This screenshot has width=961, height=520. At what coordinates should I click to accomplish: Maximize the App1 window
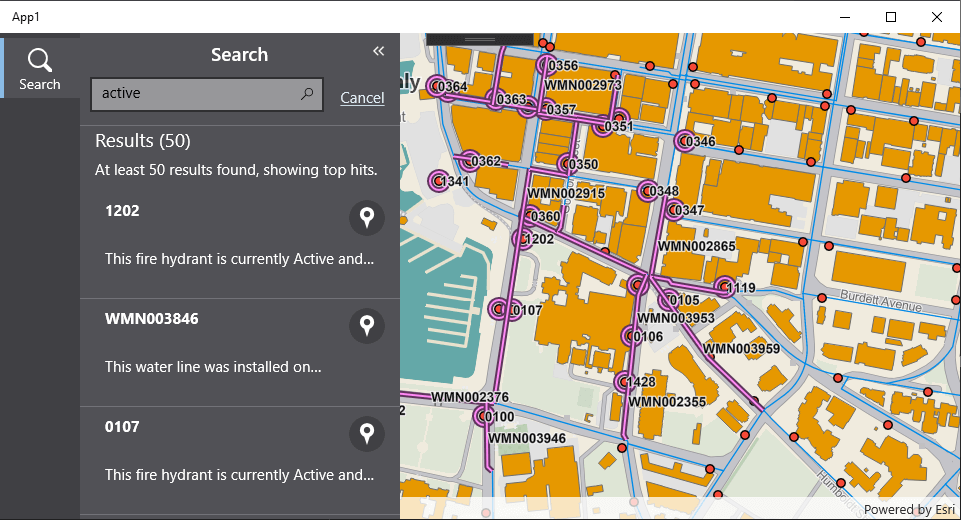891,17
